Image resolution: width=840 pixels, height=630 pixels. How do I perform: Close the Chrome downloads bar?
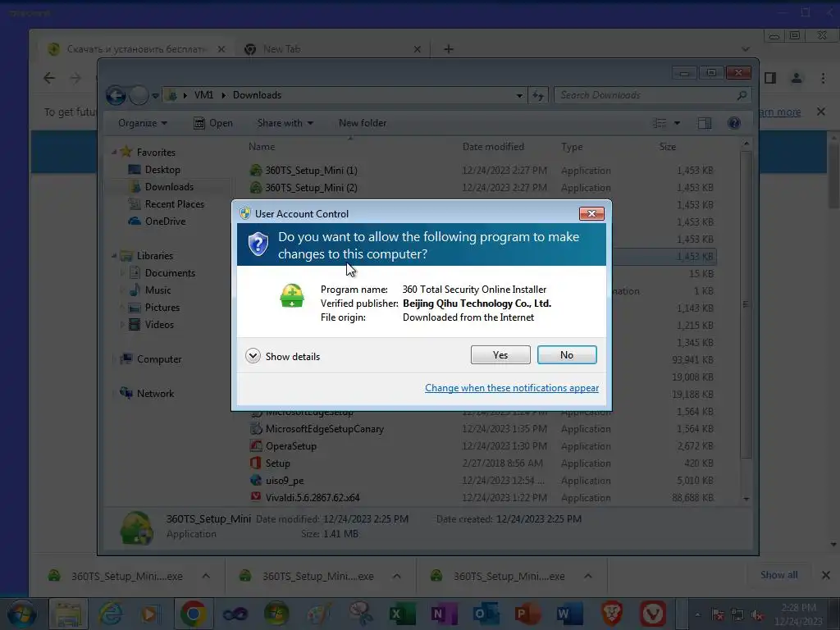tap(826, 575)
